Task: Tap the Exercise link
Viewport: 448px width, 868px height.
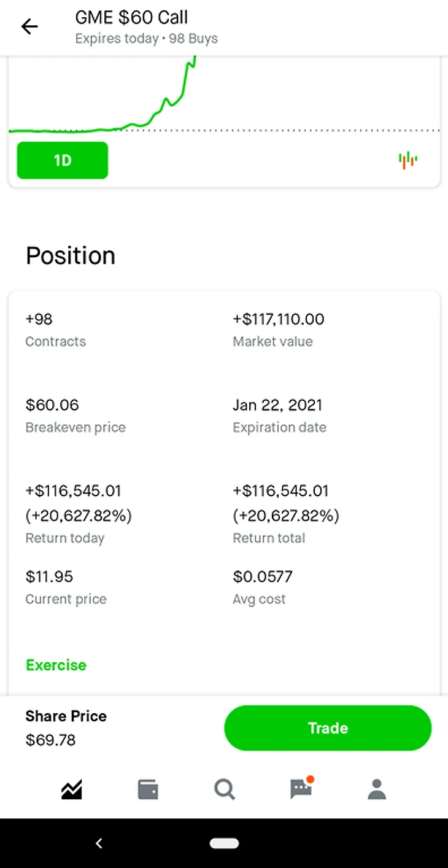Action: (56, 665)
